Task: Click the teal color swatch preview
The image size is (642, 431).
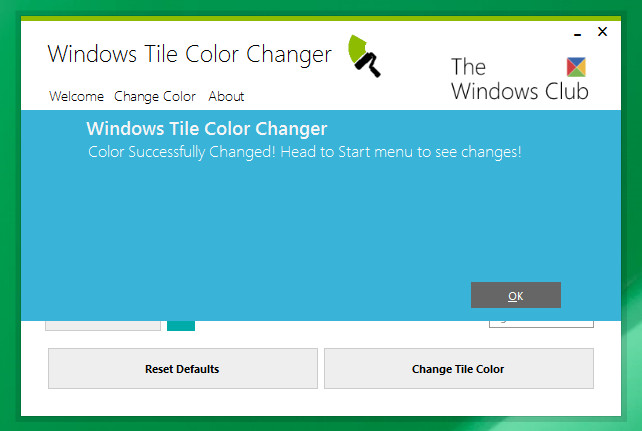Action: coord(181,325)
